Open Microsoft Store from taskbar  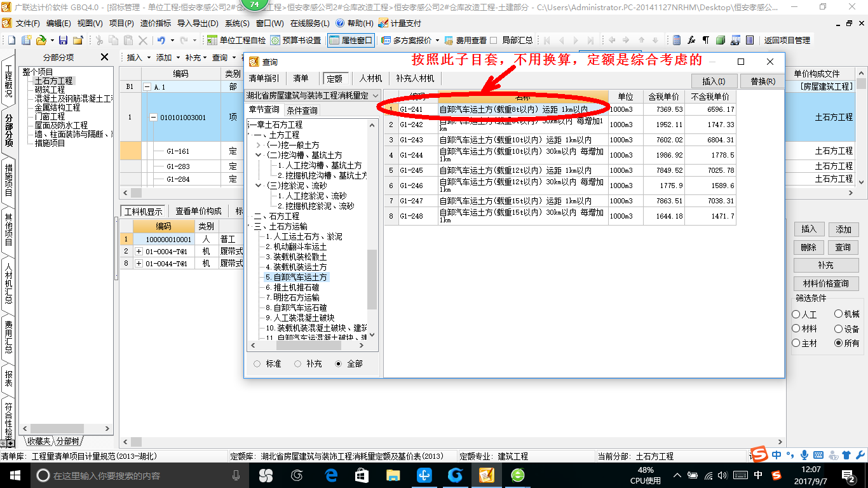(x=362, y=475)
